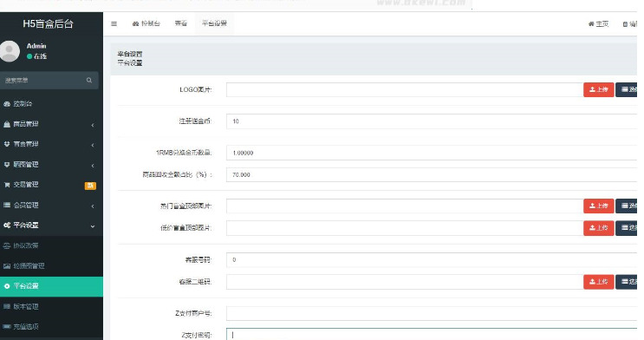Click the Z支付商户号 label
The width and height of the screenshot is (644, 340).
(193, 313)
